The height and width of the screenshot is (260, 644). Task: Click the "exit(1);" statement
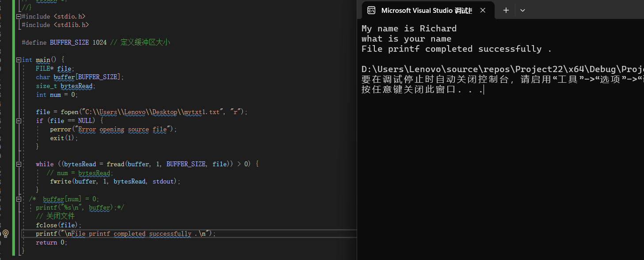(x=64, y=138)
